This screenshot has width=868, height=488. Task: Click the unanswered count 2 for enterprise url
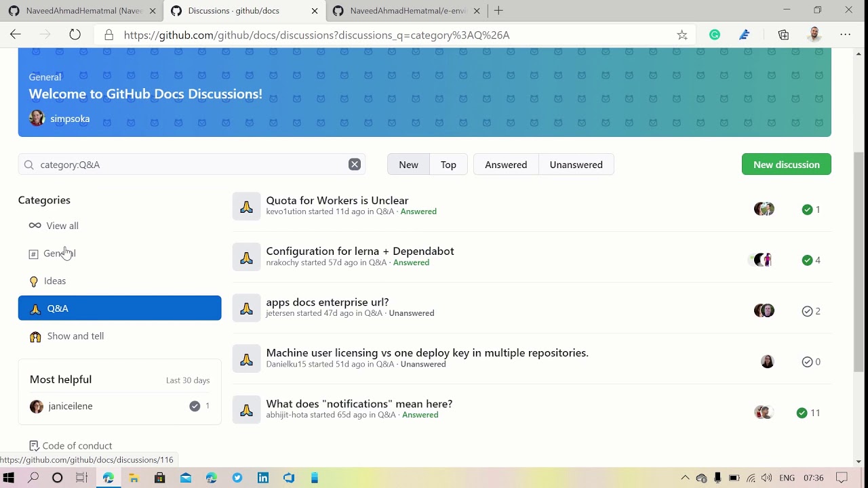point(811,311)
